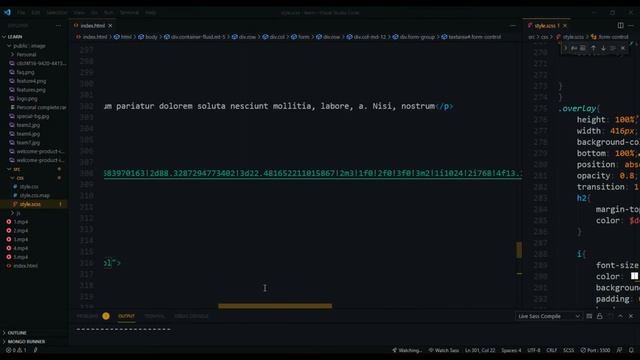
Task: Click the Clear Output icon
Action: tap(589, 316)
